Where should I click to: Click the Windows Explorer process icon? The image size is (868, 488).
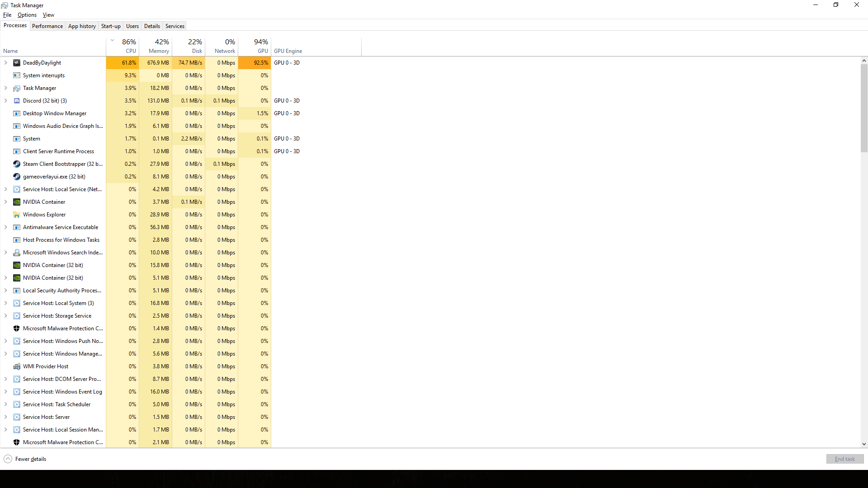click(17, 214)
